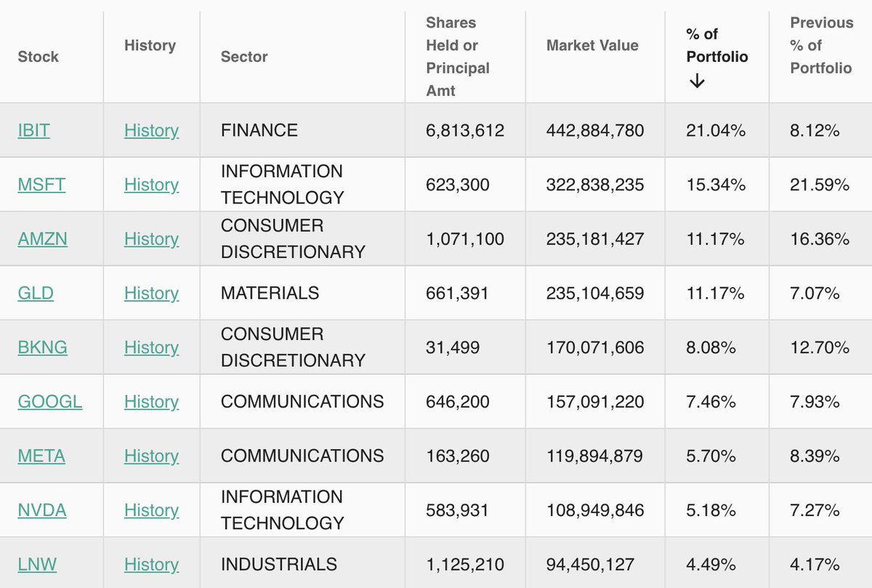The image size is (872, 588).
Task: Open the GOOGL stock page
Action: 49,401
